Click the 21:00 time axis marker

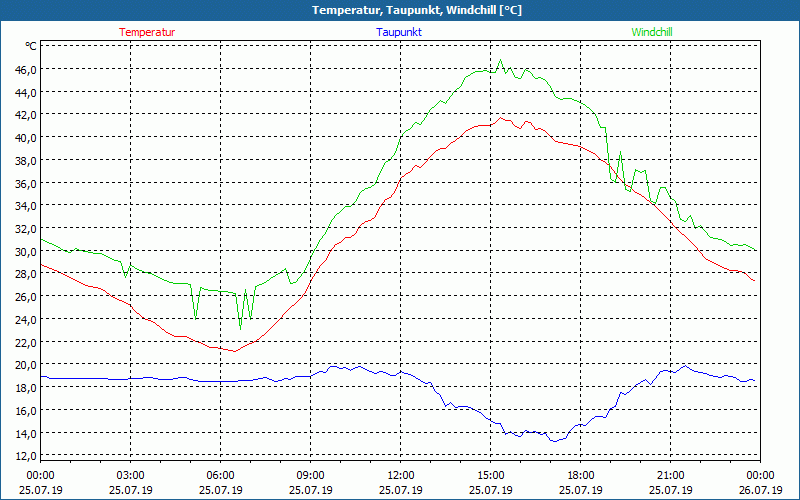click(670, 475)
